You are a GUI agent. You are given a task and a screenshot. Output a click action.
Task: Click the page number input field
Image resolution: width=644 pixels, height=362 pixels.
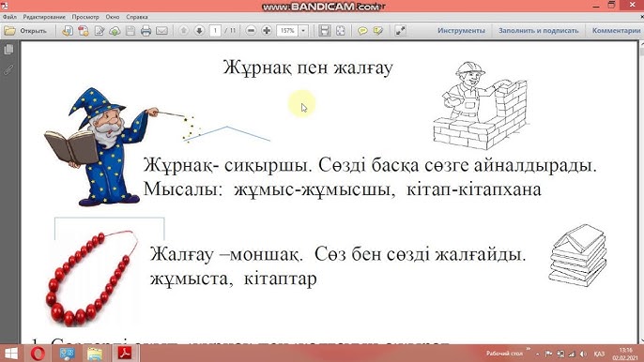click(215, 31)
